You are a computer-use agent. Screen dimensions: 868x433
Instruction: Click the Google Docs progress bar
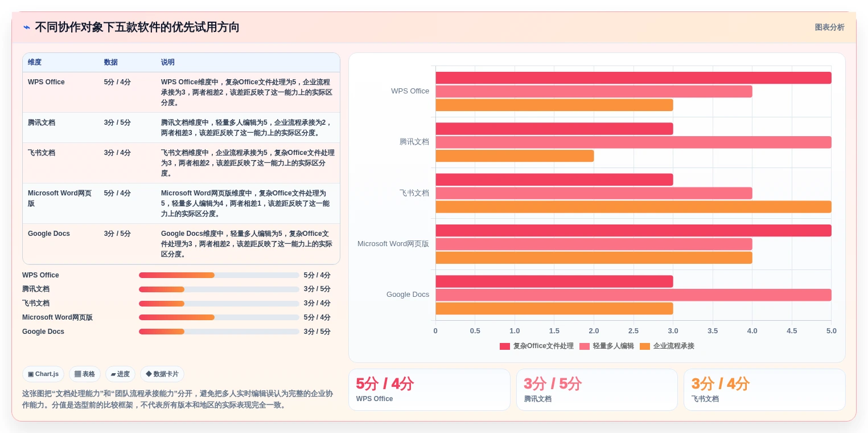coord(219,332)
